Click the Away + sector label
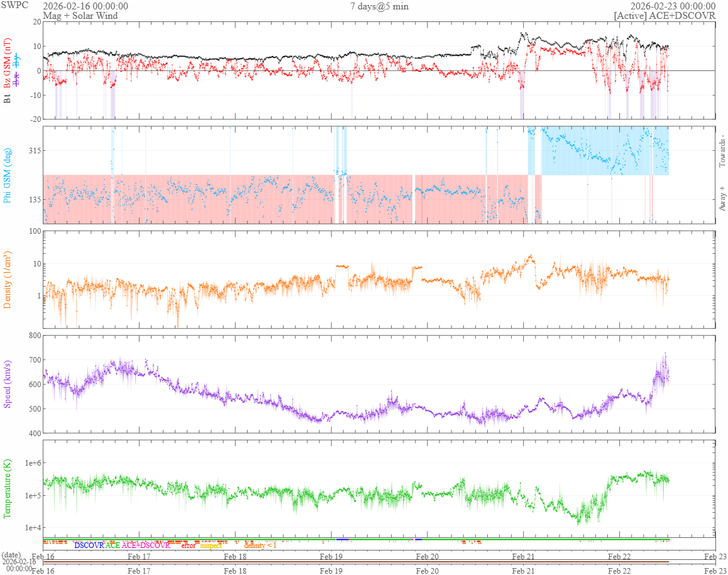 [x=722, y=198]
